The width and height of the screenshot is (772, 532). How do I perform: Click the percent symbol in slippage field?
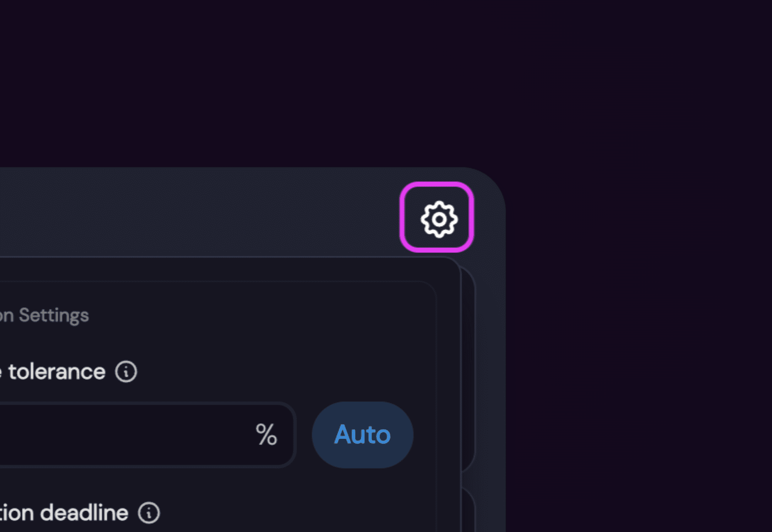(266, 435)
